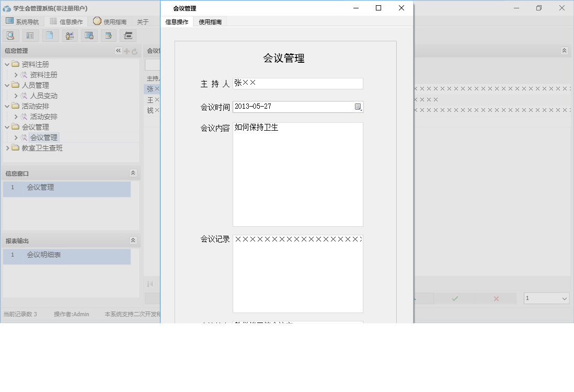Open the 系统导航 menu

point(26,21)
